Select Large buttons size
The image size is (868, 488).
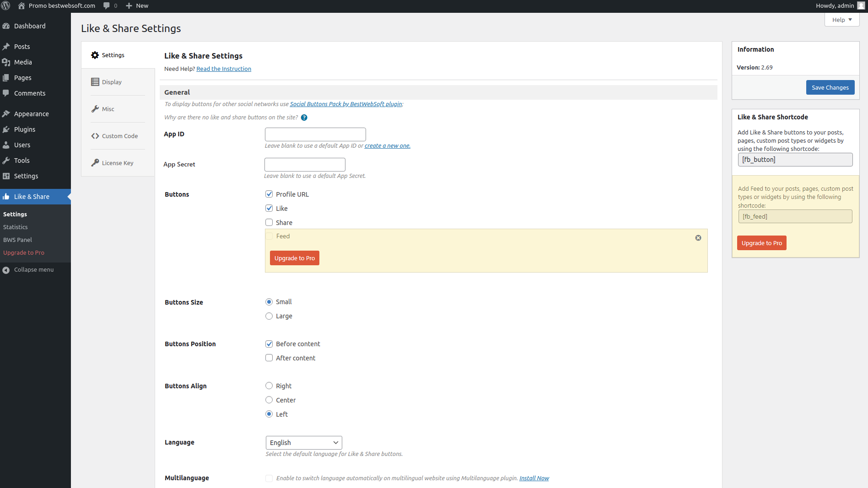269,316
